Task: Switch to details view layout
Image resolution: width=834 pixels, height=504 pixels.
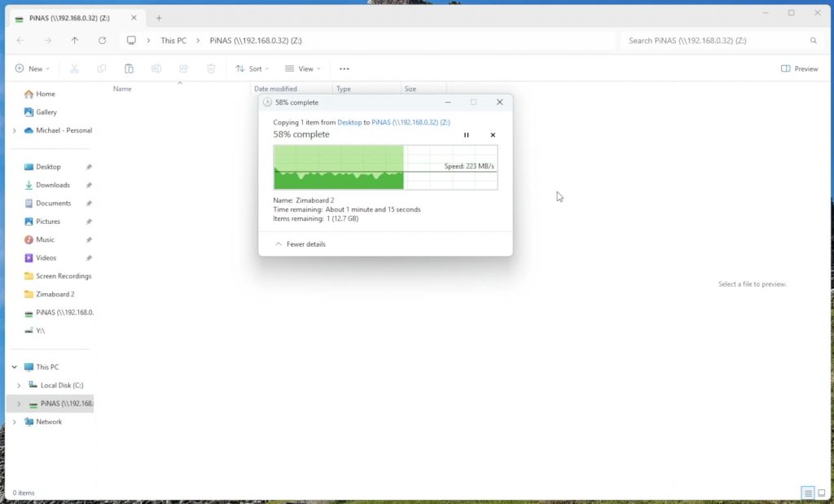Action: [807, 493]
